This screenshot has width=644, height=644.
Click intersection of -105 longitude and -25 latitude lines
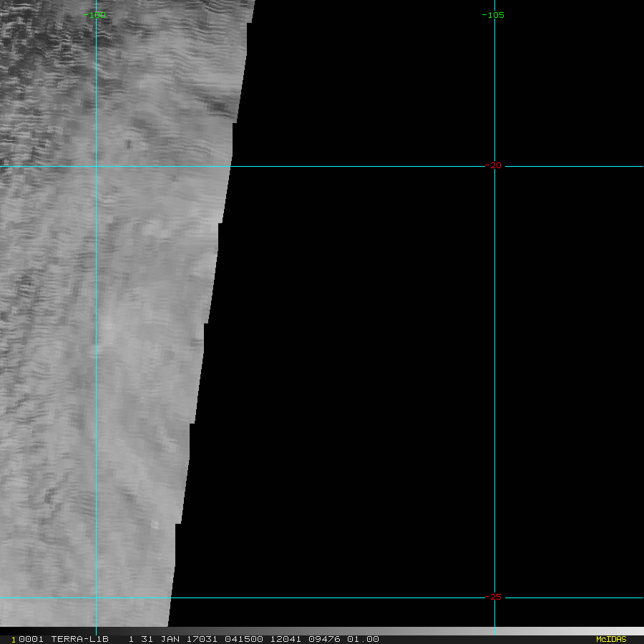click(494, 597)
